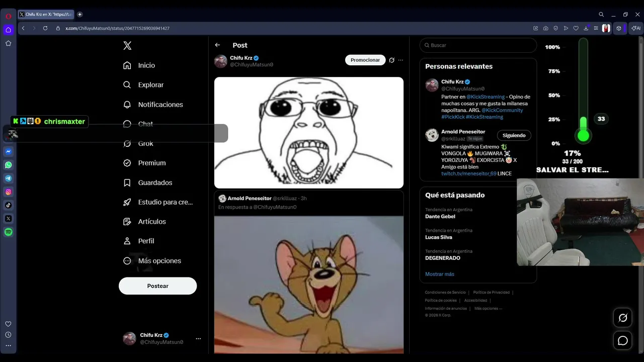Open the AI button in the toolbar
Screen dimensions: 644x362
tap(636, 28)
